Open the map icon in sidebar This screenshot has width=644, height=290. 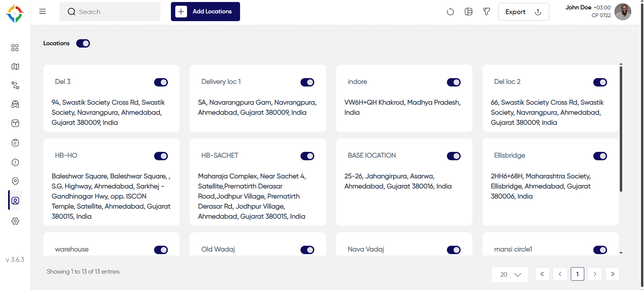(x=15, y=66)
